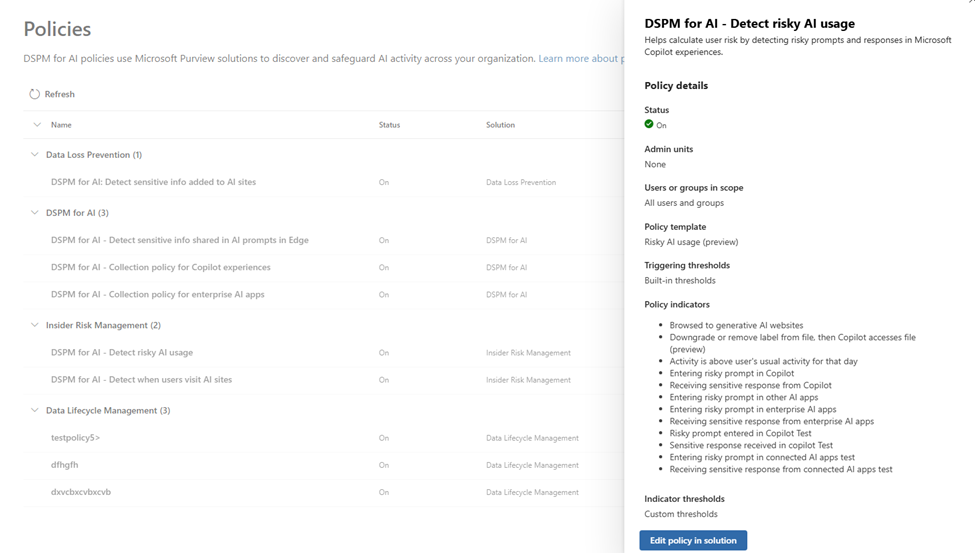Sort by the Solution column header

point(500,125)
